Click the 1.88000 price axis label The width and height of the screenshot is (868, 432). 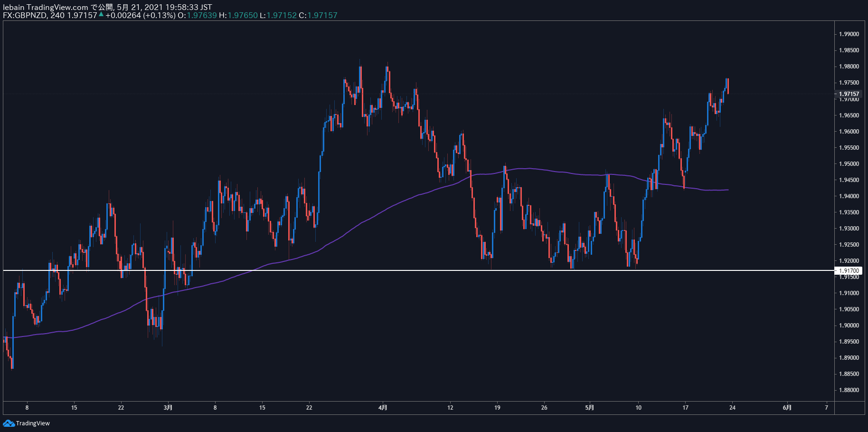[x=849, y=390]
